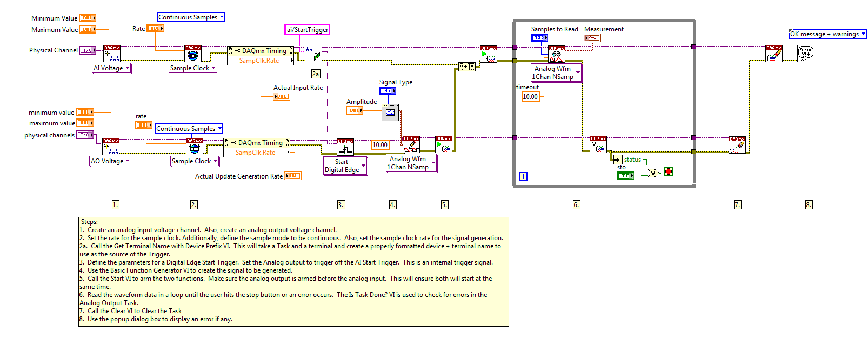Toggle the stop boolean TF terminal
This screenshot has width=868, height=337.
point(625,176)
